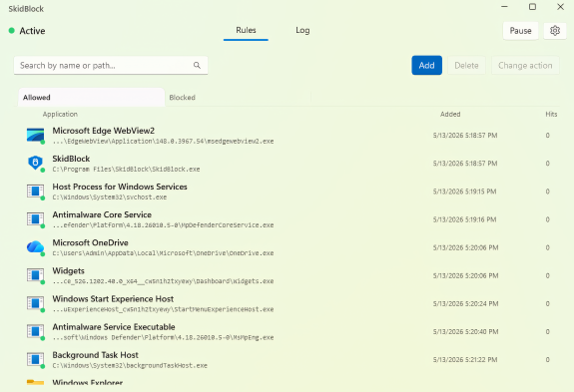This screenshot has width=574, height=392.
Task: Click the Antimalware Core Service icon
Action: (x=36, y=219)
